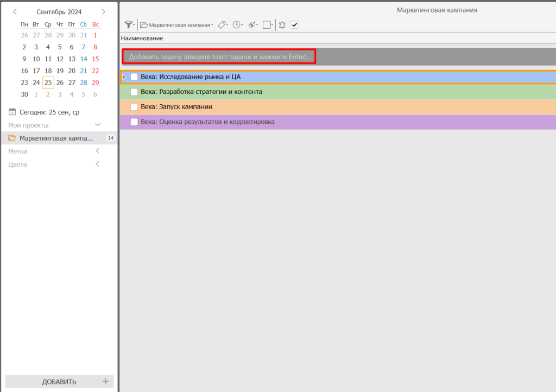
Task: Collapse the Мои проекты section
Action: tap(98, 125)
